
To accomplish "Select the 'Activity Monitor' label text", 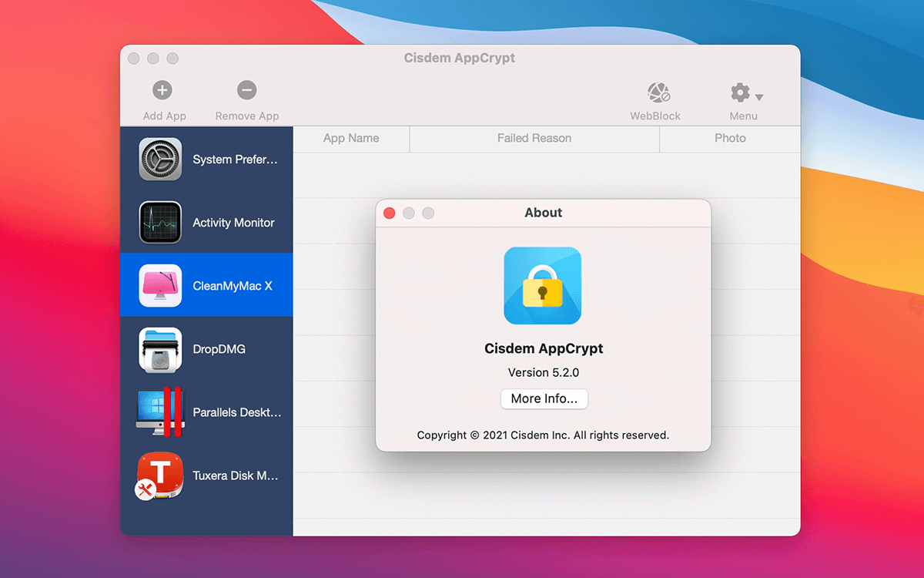I will pos(233,223).
